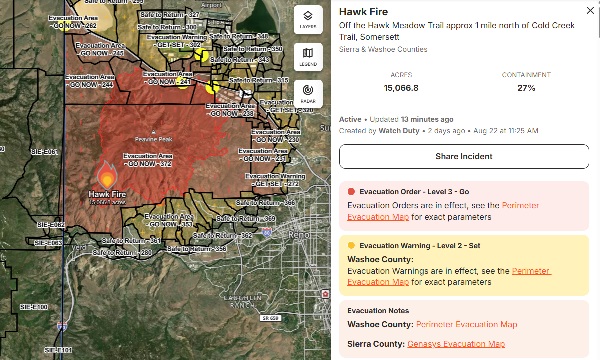This screenshot has width=602, height=360.
Task: Click the Reno city label on map
Action: click(x=299, y=234)
